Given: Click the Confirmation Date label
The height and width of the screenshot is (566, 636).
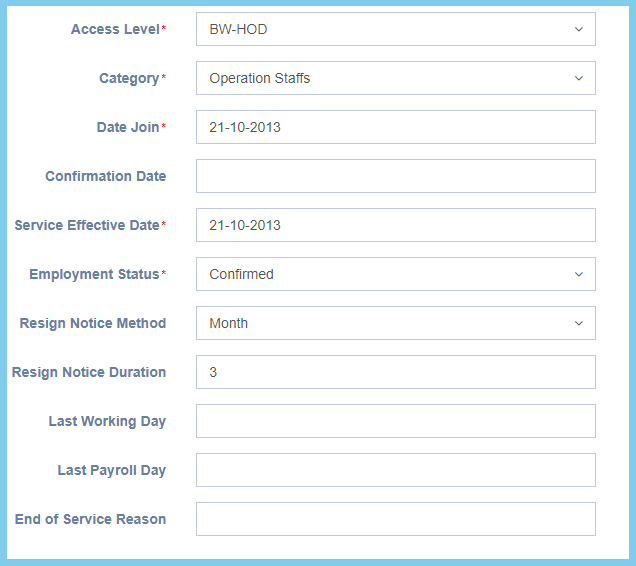Looking at the screenshot, I should pos(105,176).
